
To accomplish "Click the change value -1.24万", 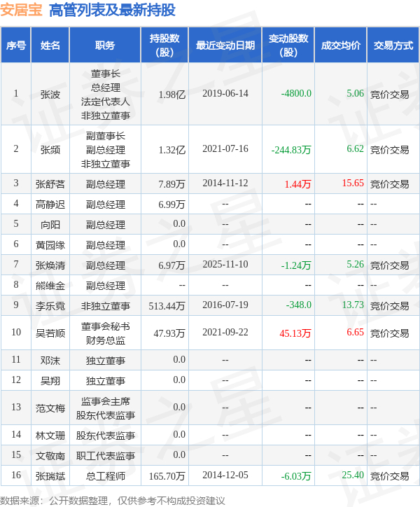I will click(296, 265).
